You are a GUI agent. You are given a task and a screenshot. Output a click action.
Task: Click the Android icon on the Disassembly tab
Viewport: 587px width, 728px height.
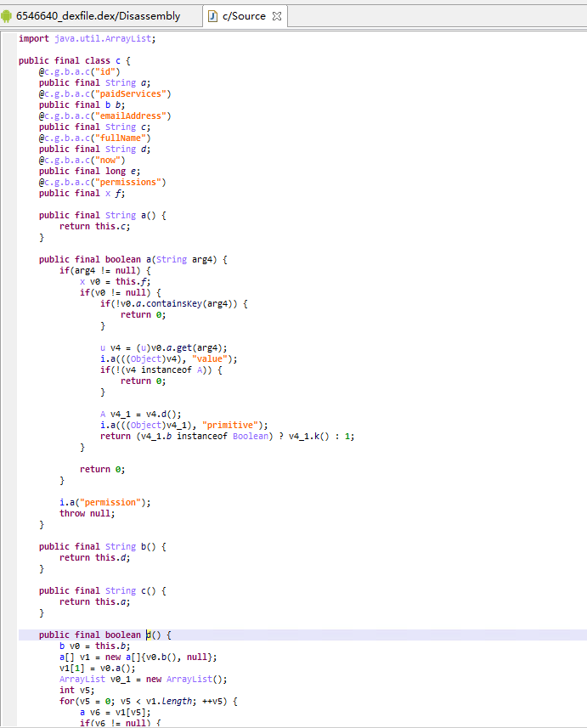coord(8,16)
